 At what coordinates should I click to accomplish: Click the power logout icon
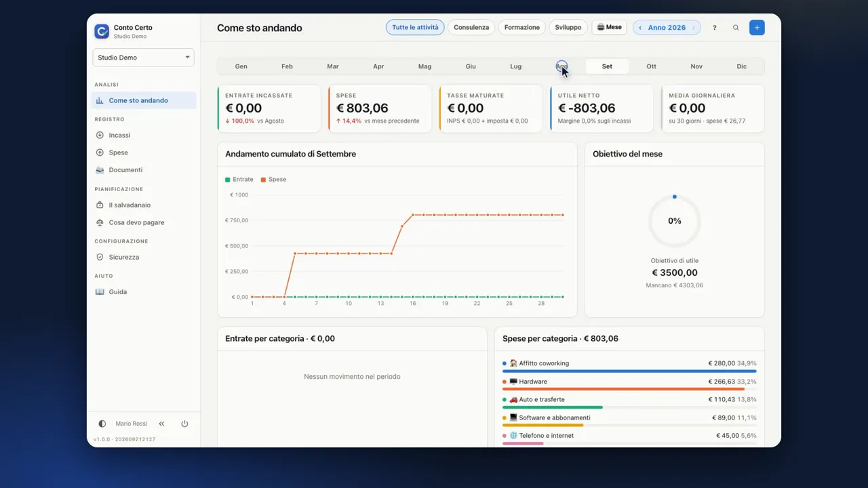184,424
